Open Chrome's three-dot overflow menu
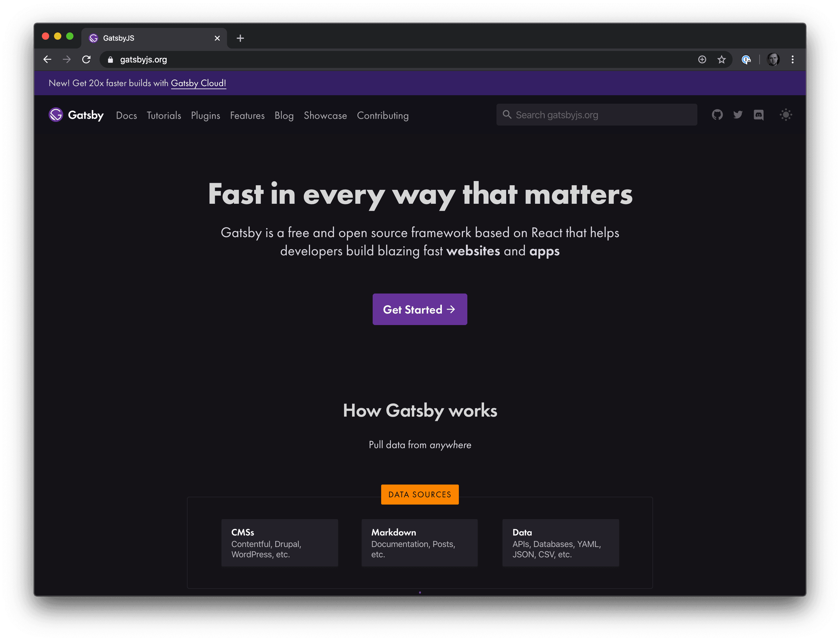The width and height of the screenshot is (840, 641). [x=792, y=59]
